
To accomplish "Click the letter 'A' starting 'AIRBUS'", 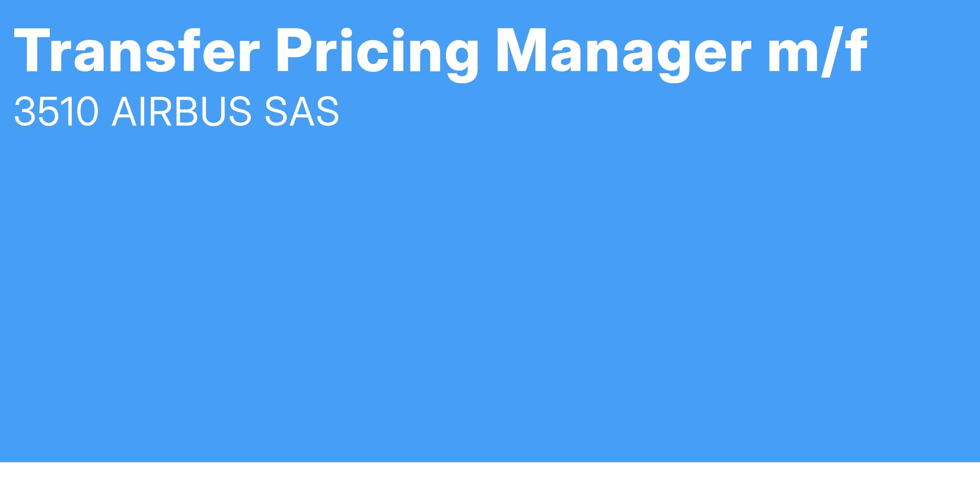I will point(125,111).
